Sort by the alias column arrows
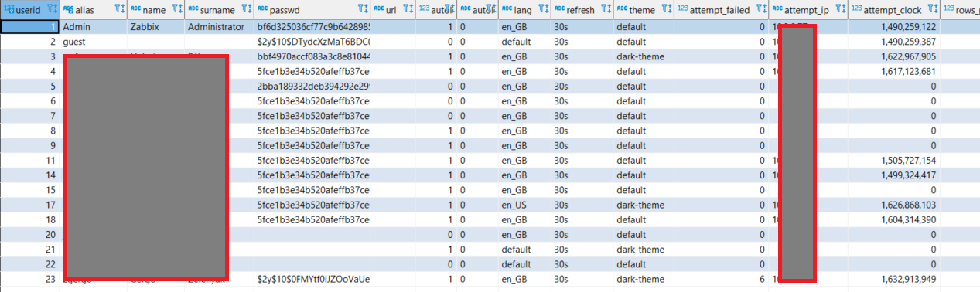Viewport: 980px width, 292px height. [x=124, y=9]
